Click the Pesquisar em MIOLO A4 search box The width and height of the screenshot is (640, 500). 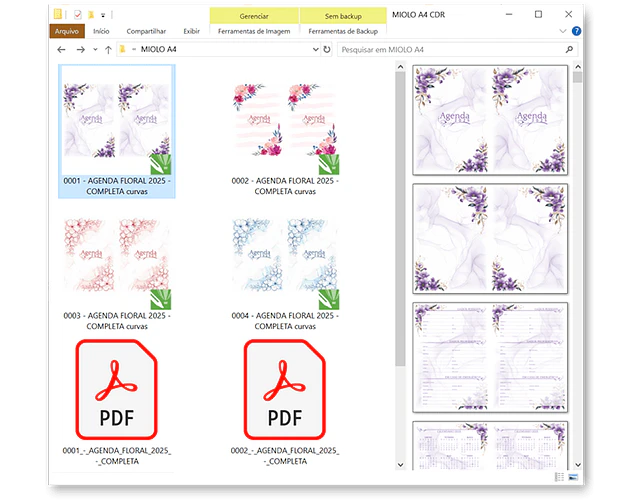(x=450, y=49)
